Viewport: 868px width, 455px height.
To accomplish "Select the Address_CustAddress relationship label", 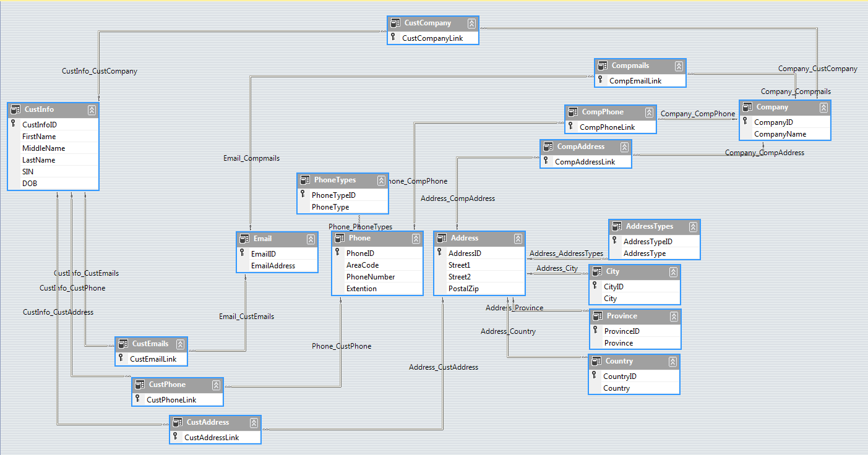I will tap(443, 367).
